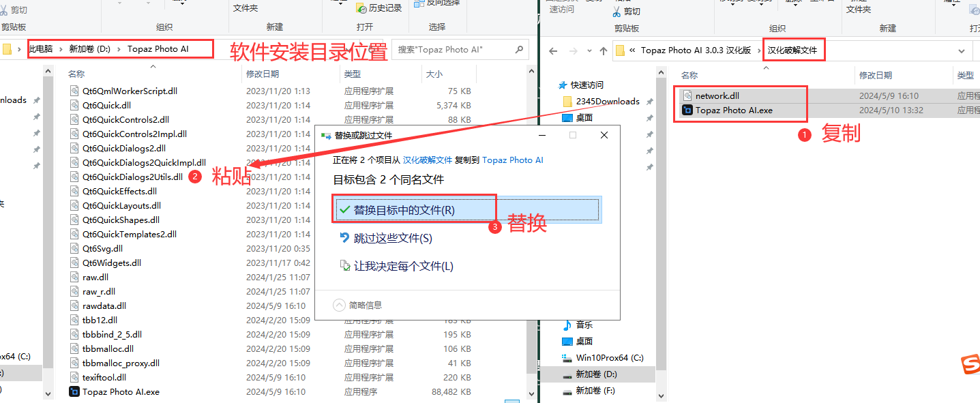
Task: Click Topaz Photo AI breadcrumb in left window
Action: [158, 49]
